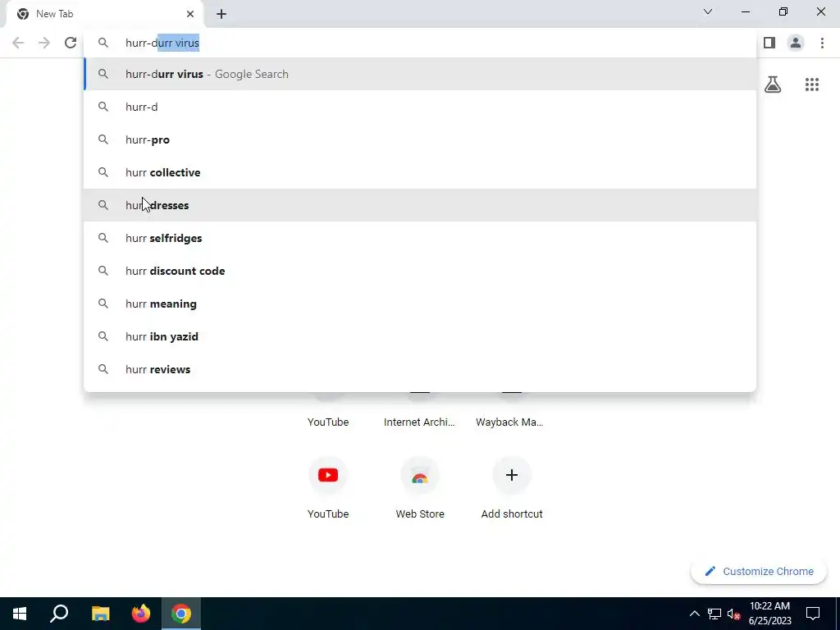The width and height of the screenshot is (840, 630).
Task: Select 'hurr ibn yazid' suggestion
Action: 420,336
